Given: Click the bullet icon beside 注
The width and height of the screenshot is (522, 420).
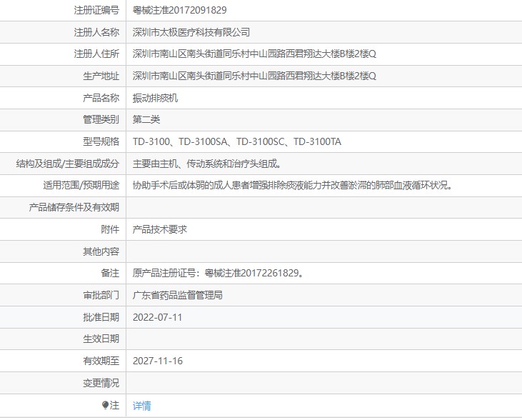Looking at the screenshot, I should click(105, 405).
